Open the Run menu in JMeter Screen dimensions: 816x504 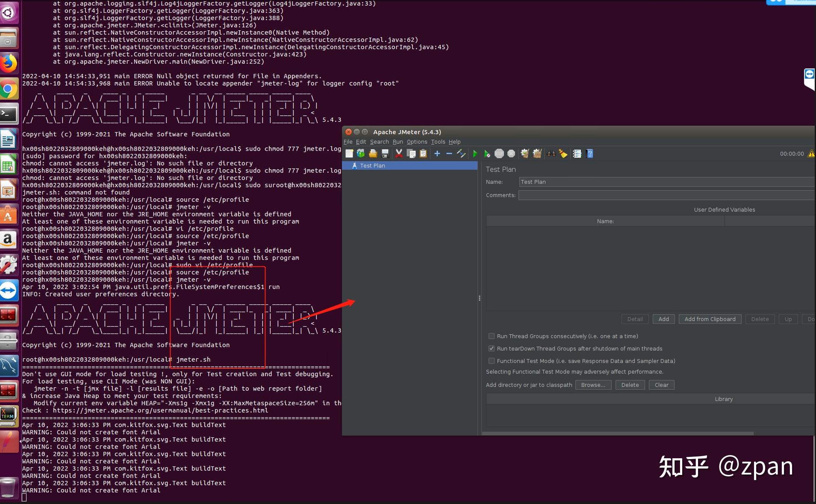tap(398, 142)
